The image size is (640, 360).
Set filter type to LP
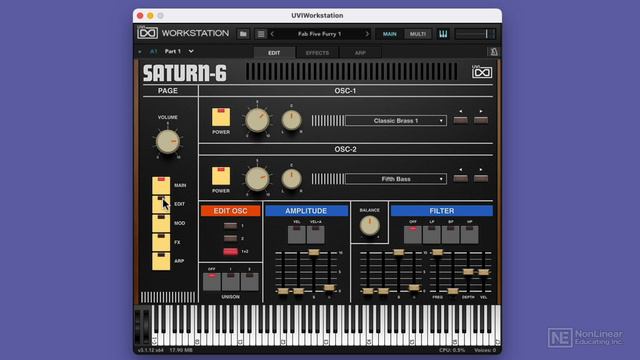point(431,235)
